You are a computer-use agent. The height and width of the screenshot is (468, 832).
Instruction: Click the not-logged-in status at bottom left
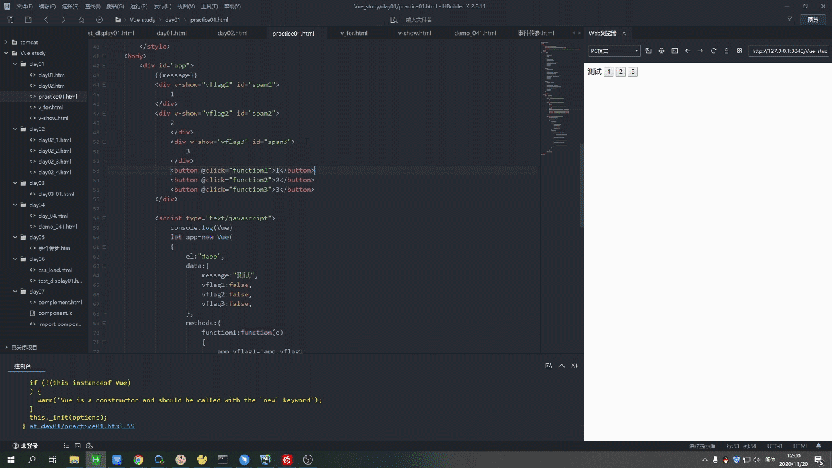click(26, 446)
